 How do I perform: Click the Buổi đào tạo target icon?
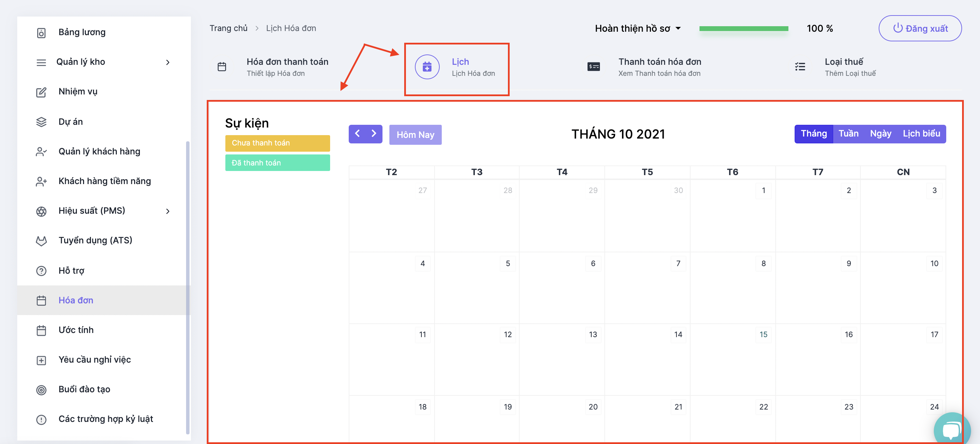(41, 390)
